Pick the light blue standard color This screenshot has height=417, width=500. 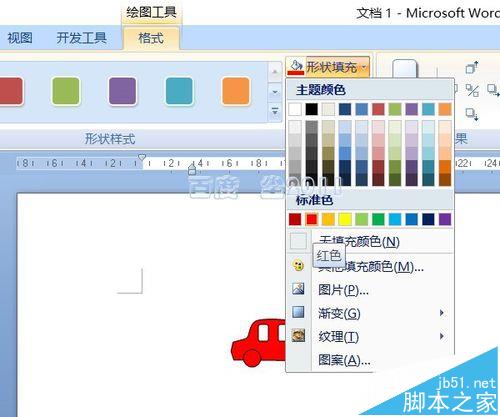395,219
